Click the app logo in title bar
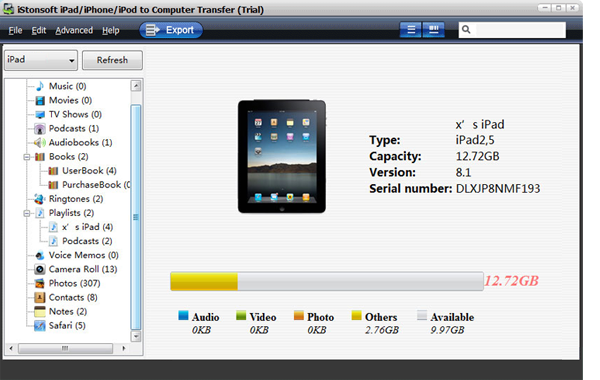 coord(8,9)
